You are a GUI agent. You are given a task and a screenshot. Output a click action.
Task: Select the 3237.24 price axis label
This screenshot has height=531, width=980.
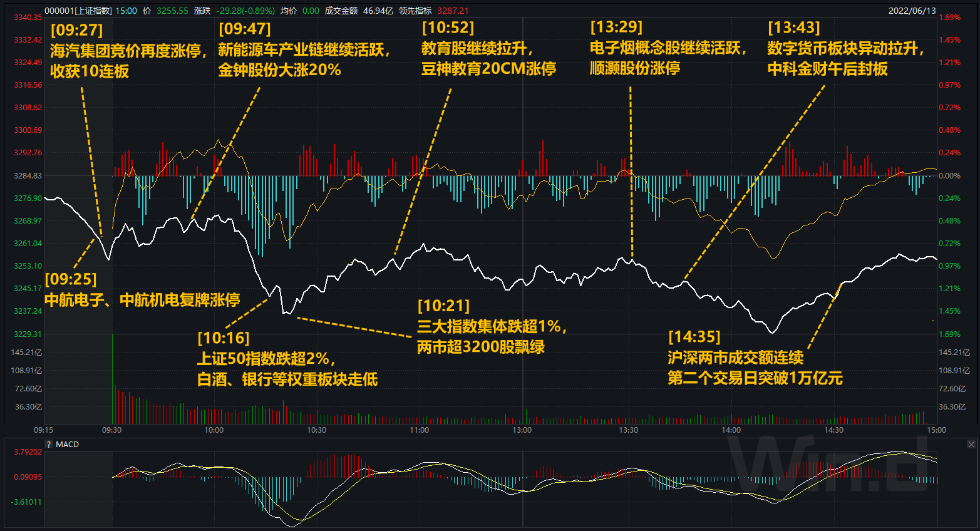28,311
